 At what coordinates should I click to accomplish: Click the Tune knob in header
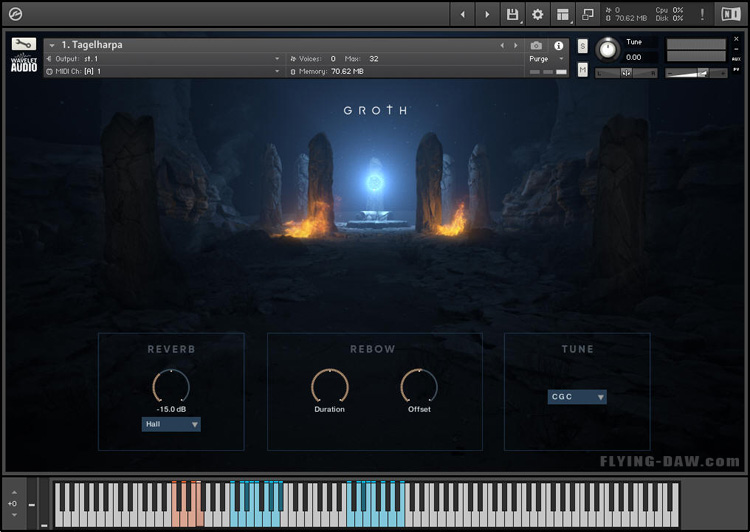[x=607, y=50]
